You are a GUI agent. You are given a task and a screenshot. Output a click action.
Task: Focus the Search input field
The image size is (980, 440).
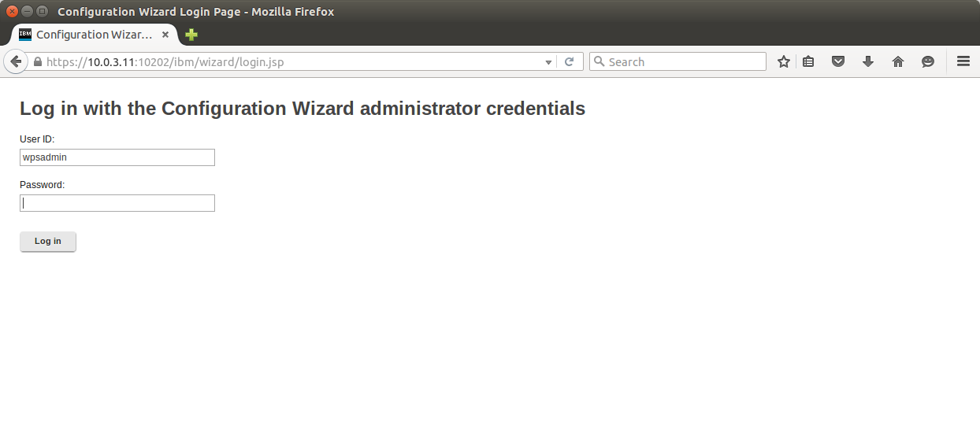pyautogui.click(x=677, y=61)
